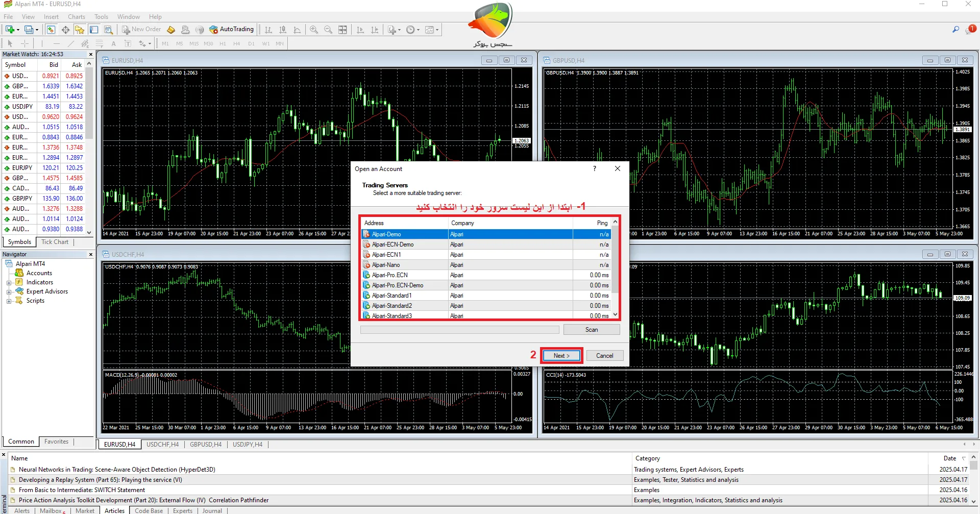Toggle chart Auto Scroll
The height and width of the screenshot is (514, 980).
(360, 30)
